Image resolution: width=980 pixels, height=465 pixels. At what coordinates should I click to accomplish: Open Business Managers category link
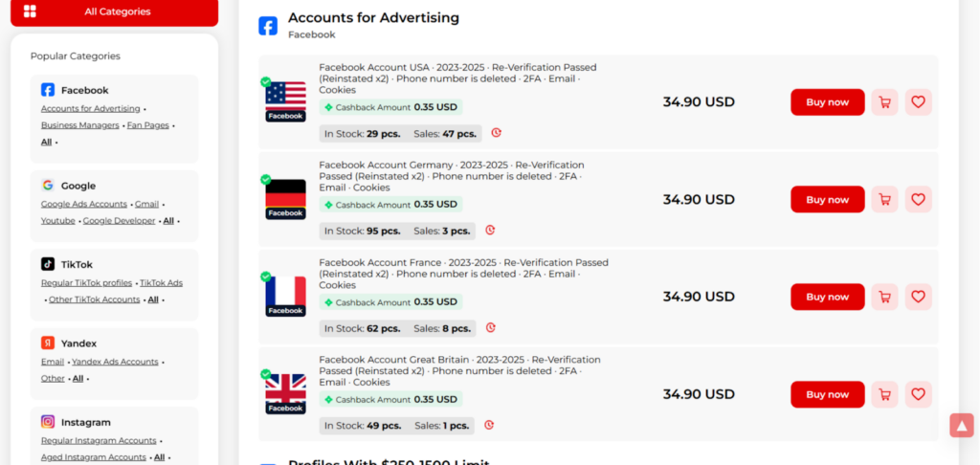click(79, 125)
